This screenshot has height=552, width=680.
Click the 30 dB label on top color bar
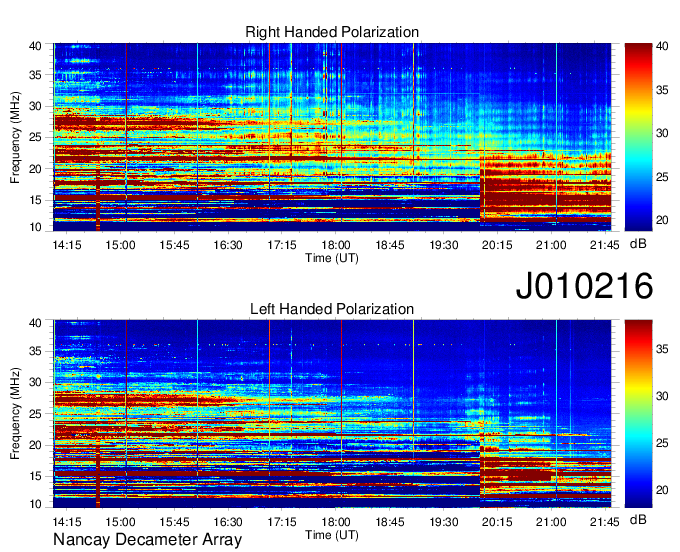point(662,133)
